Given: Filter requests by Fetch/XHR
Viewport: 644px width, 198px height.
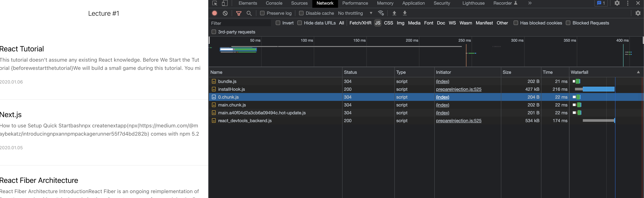Looking at the screenshot, I should 360,23.
